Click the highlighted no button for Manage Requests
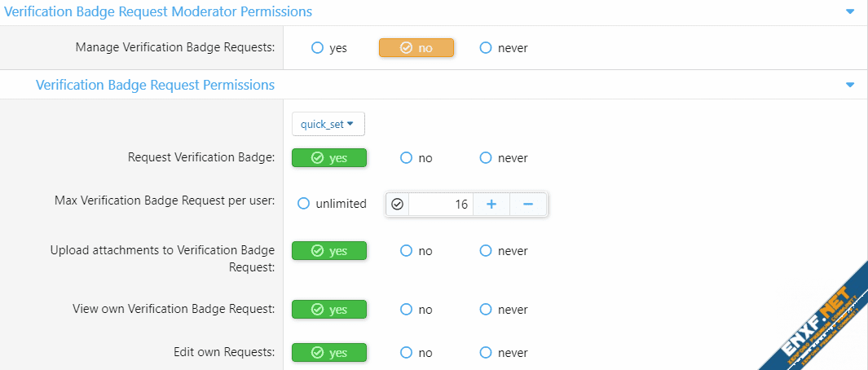Image resolution: width=868 pixels, height=370 pixels. point(416,48)
